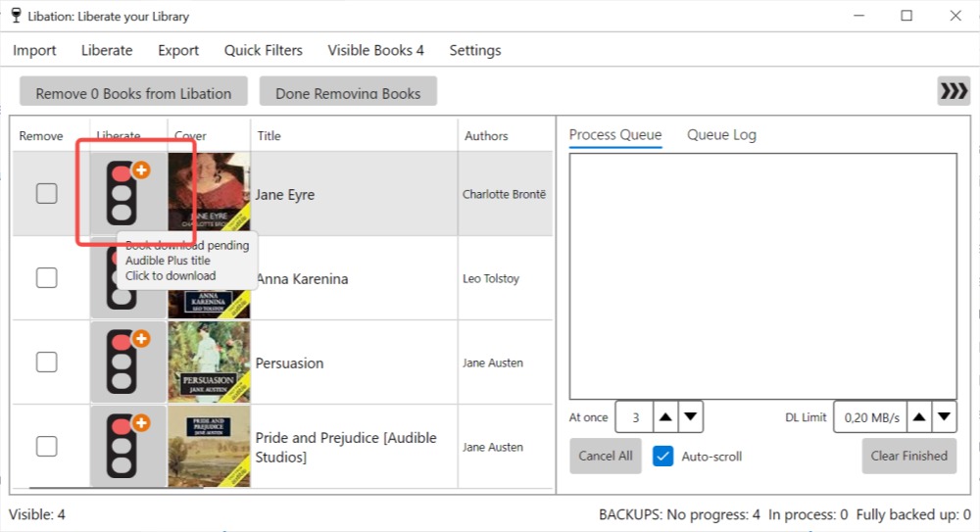Viewport: 980px width, 532px height.
Task: Click the Libation wine glass app icon
Action: pyautogui.click(x=17, y=16)
